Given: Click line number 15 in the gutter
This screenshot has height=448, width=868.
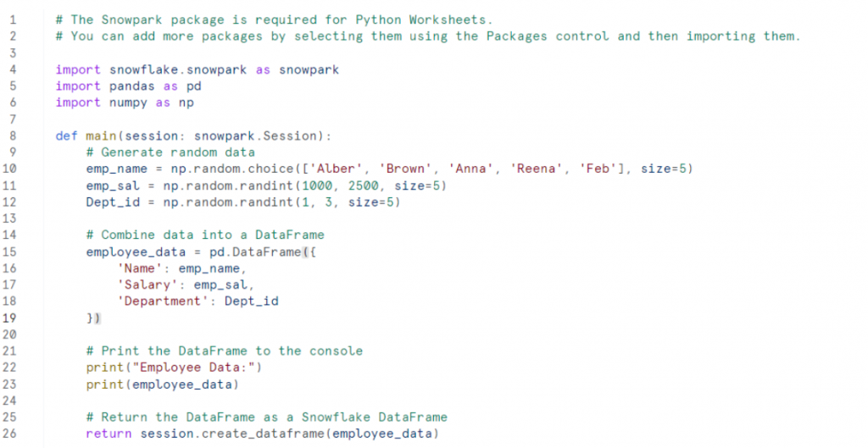Looking at the screenshot, I should pos(9,252).
